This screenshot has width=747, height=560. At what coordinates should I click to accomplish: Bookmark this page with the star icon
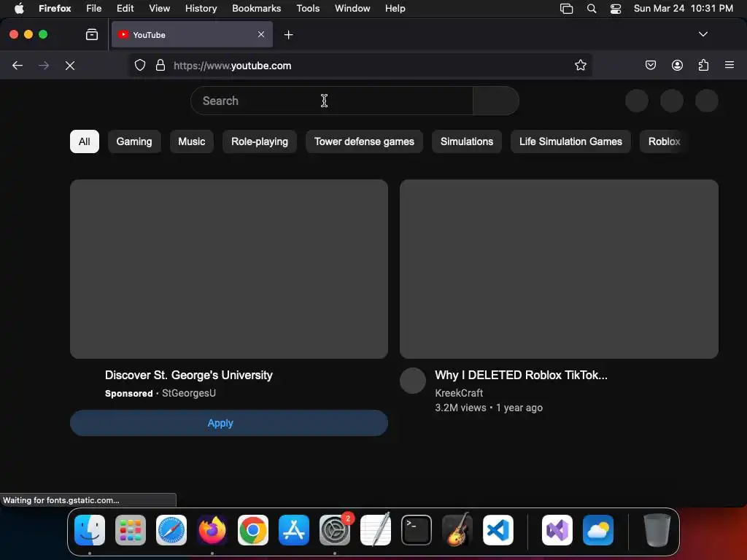point(580,65)
